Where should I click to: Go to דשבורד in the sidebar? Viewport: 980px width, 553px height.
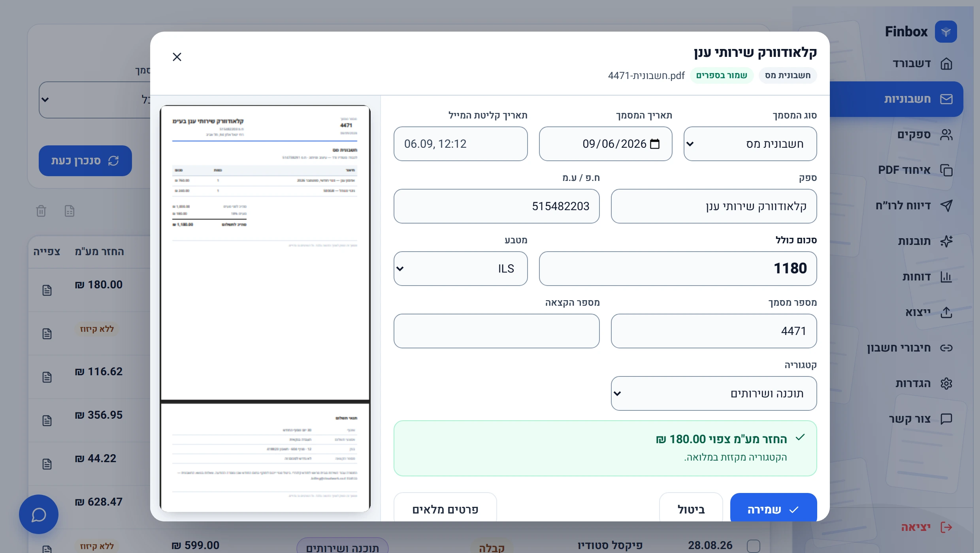pyautogui.click(x=922, y=64)
